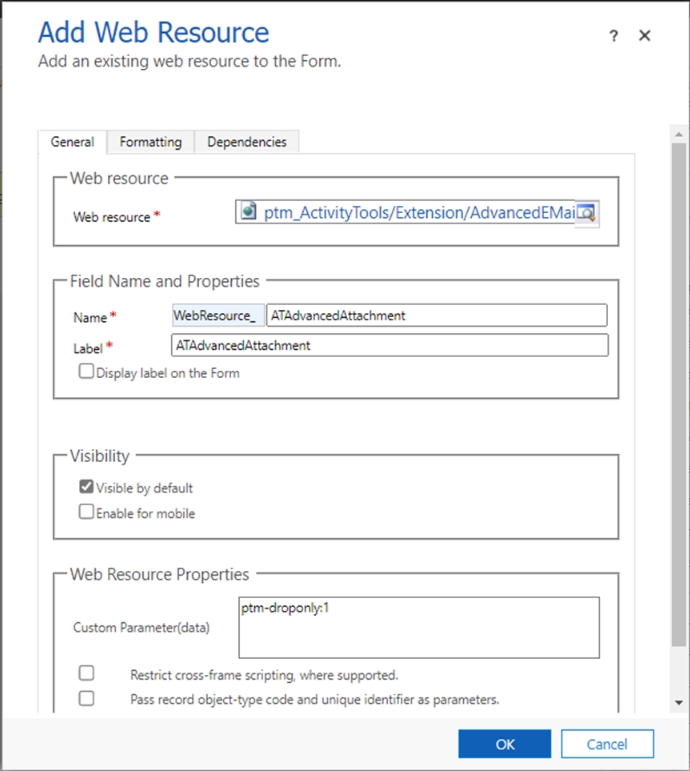The image size is (690, 771).
Task: Close the Add Web Resource dialog
Action: 645,36
